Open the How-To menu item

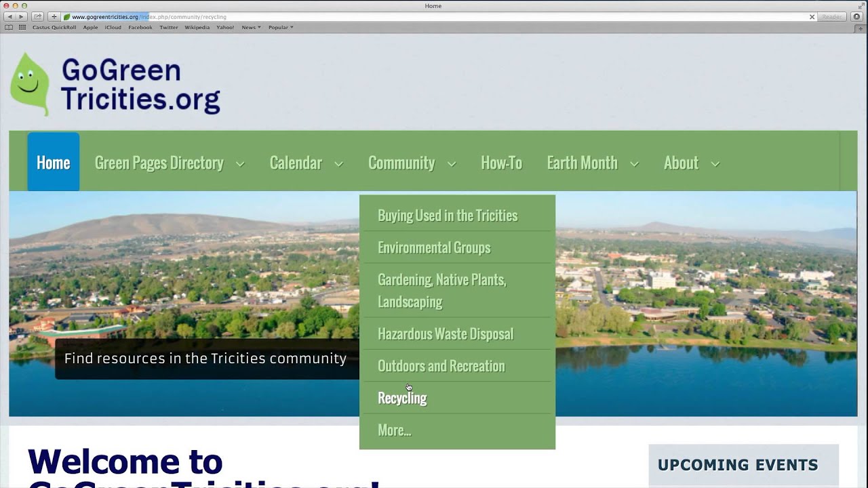click(x=501, y=163)
